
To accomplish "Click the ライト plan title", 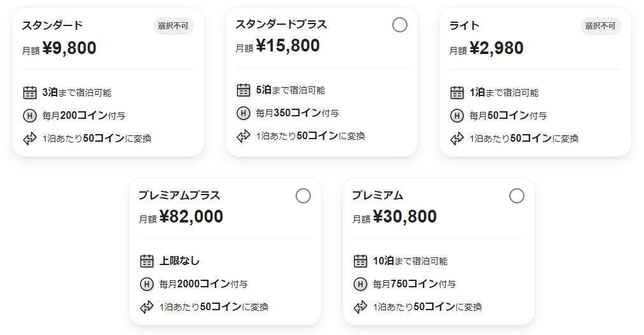I will click(464, 25).
